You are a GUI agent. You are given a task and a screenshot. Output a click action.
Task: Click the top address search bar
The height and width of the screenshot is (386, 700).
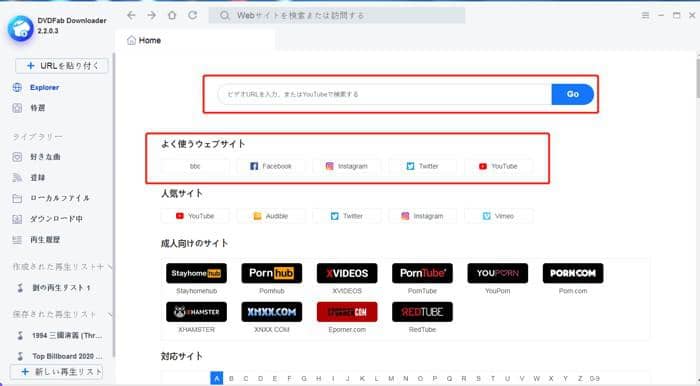[337, 16]
